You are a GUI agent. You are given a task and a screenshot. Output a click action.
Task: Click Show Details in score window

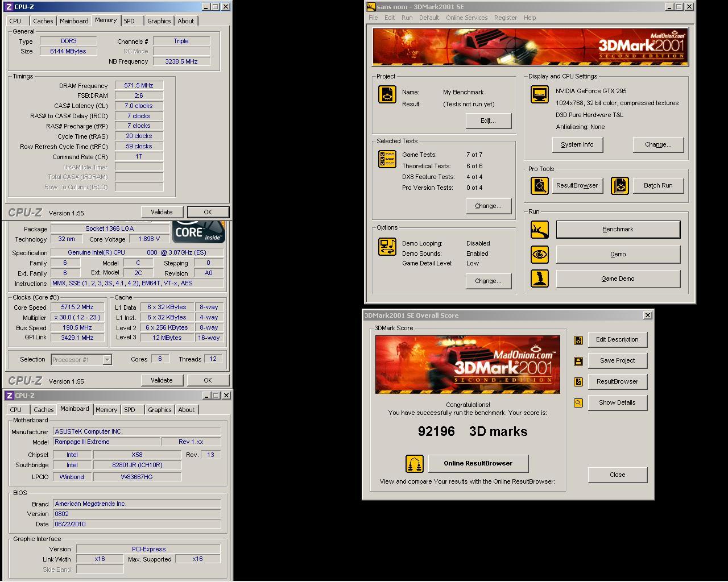617,402
